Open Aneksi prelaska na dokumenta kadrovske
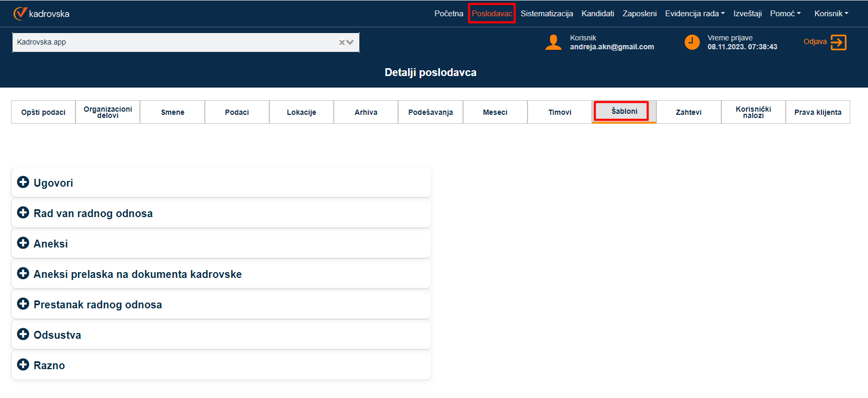The height and width of the screenshot is (398, 868). [x=137, y=274]
